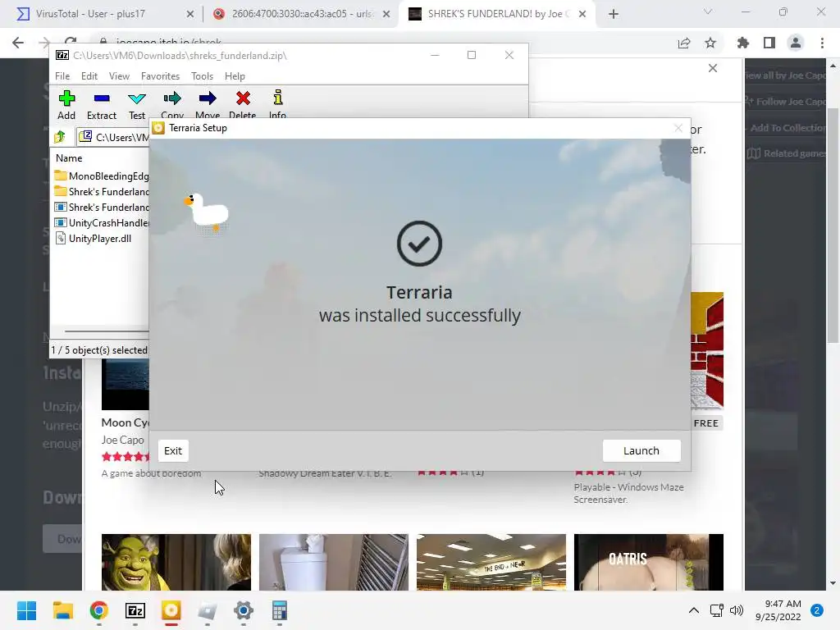The width and height of the screenshot is (840, 630).
Task: Open the Windows Start menu
Action: [x=26, y=610]
